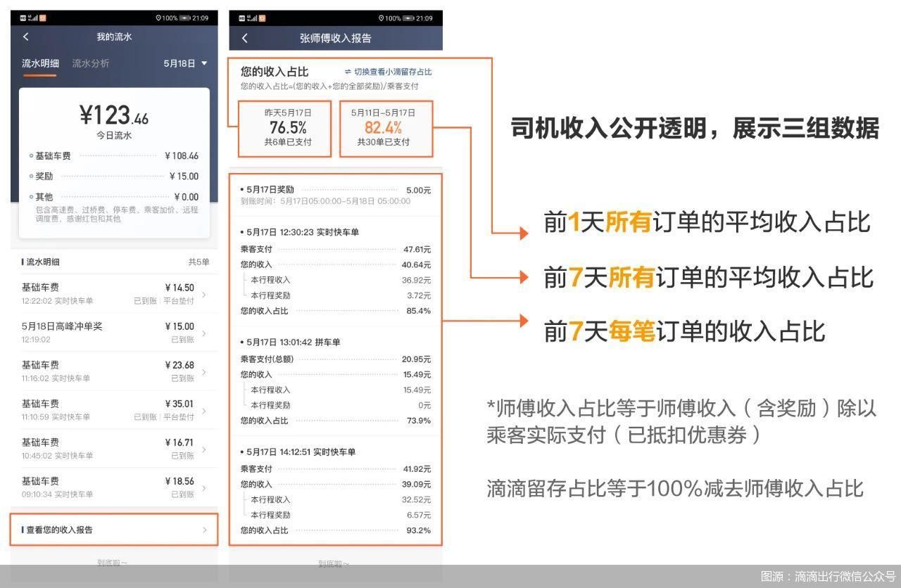This screenshot has width=901, height=588.
Task: Tap signal icon in left phone status bar
Action: coord(33,18)
